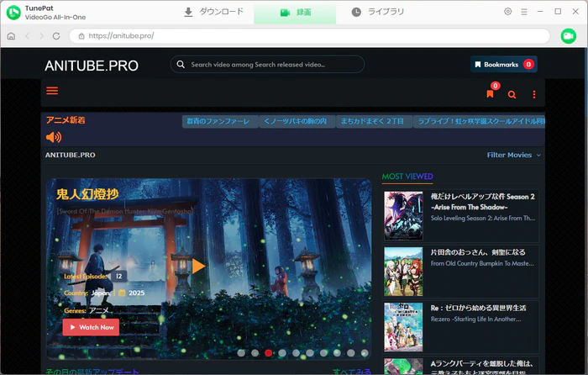Click the すべてみる link
The image size is (588, 375).
point(352,372)
